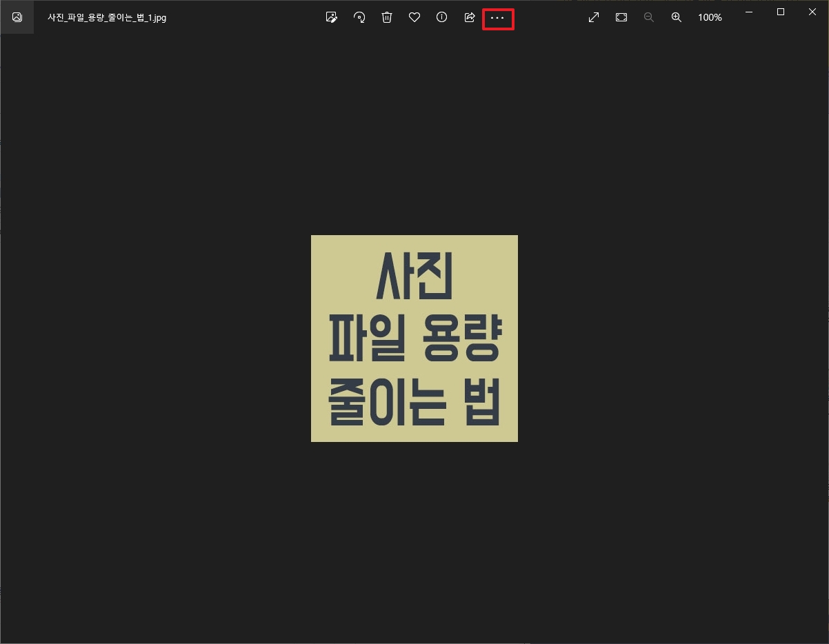Open the edit image tool
The width and height of the screenshot is (829, 644).
point(332,17)
